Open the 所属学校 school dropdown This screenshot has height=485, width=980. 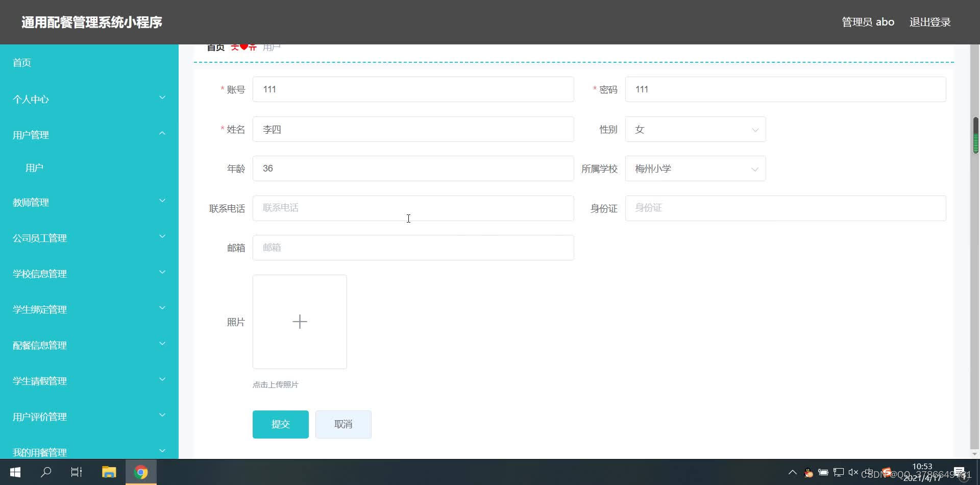click(695, 168)
